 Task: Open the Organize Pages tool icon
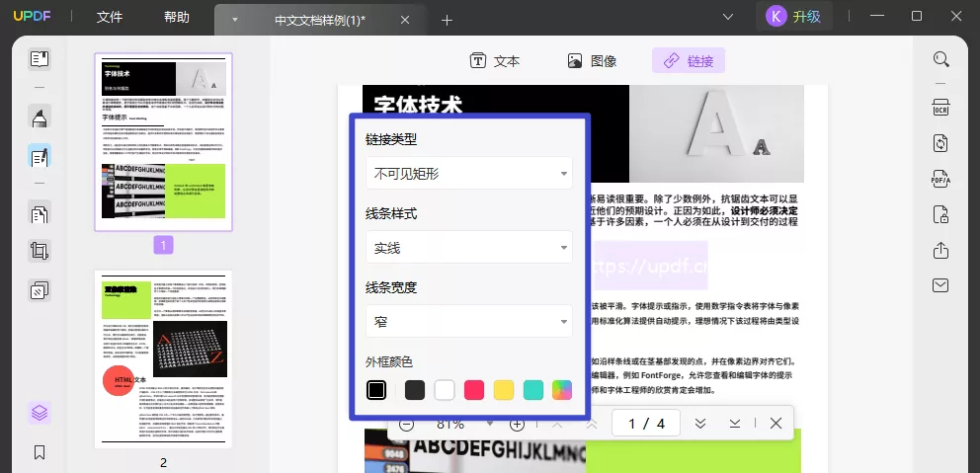coord(40,214)
